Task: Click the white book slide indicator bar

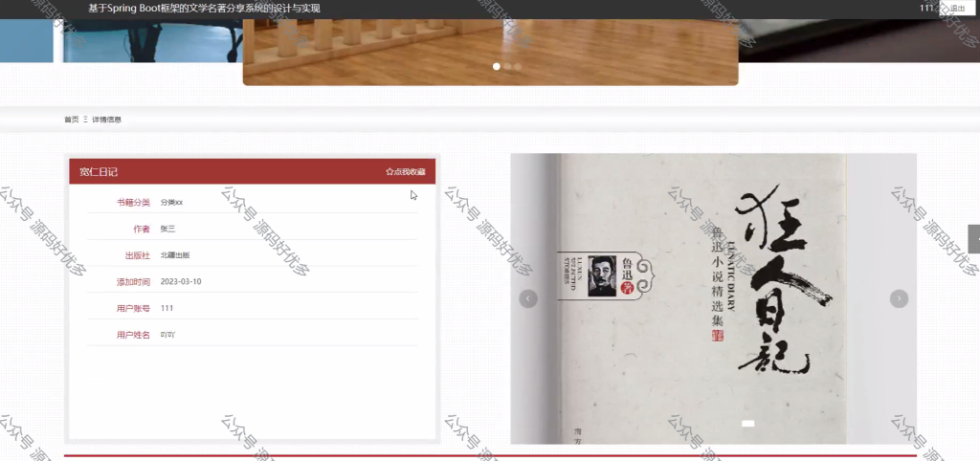Action: coord(747,424)
